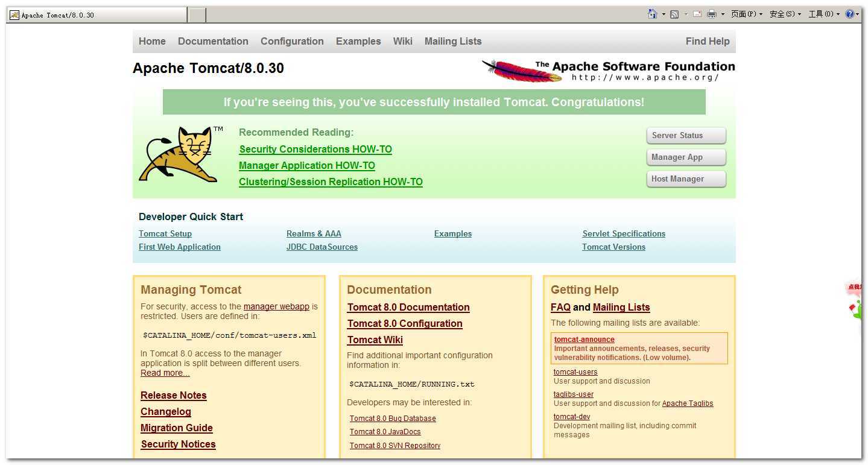Open Manager Application HOW-TO link
Image resolution: width=868 pixels, height=465 pixels.
point(307,165)
